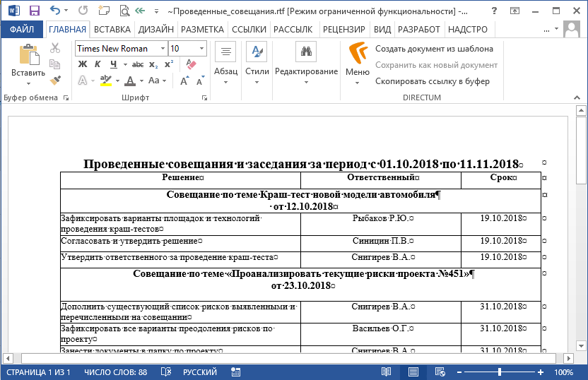Toggle underline formatting (Ч)

pos(114,64)
